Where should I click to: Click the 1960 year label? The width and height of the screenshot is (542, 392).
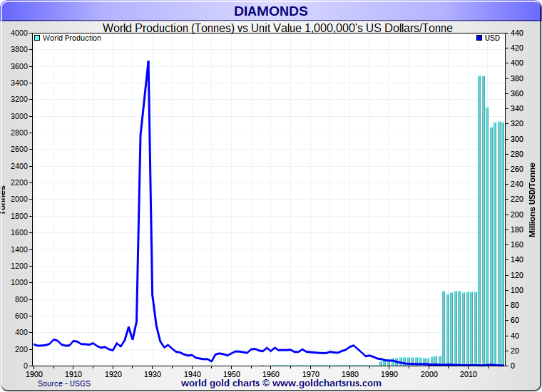pyautogui.click(x=271, y=374)
